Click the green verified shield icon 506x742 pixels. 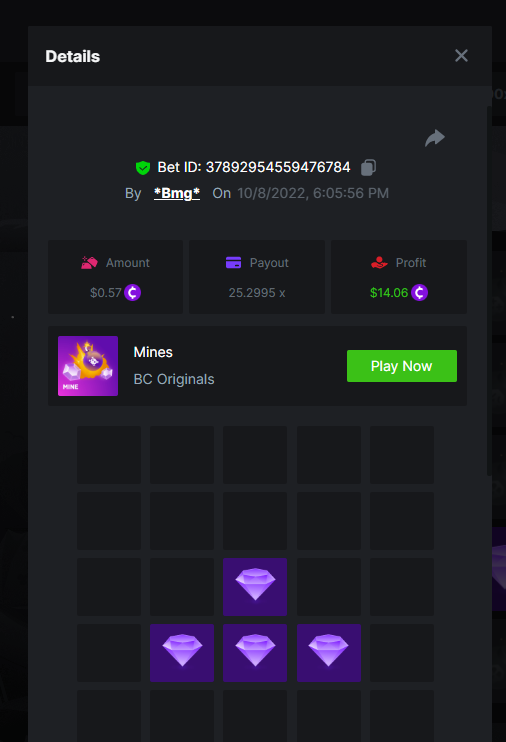pos(143,168)
